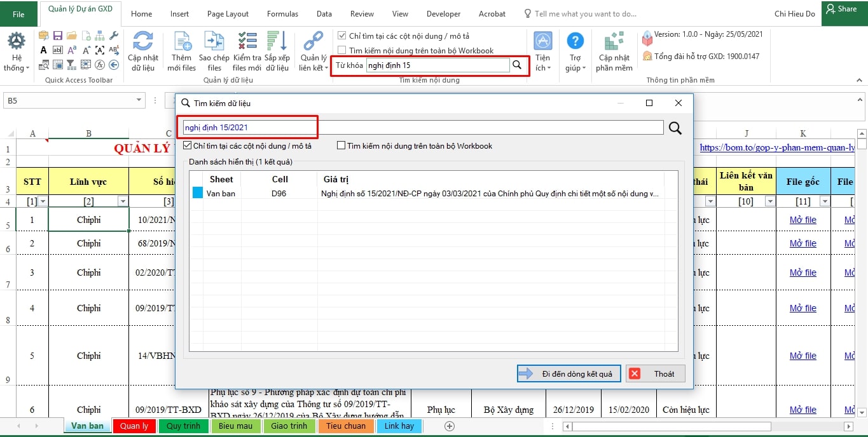Click the large search icon in the dialog
868x437 pixels.
tap(675, 128)
